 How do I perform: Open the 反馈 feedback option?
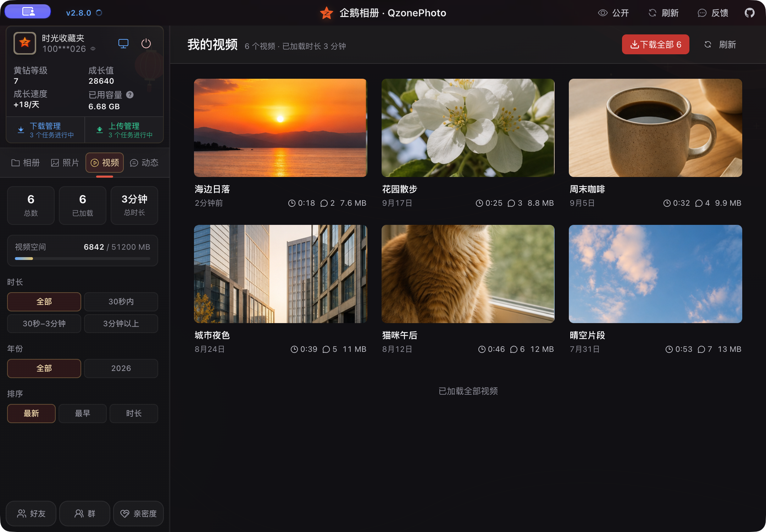[713, 13]
